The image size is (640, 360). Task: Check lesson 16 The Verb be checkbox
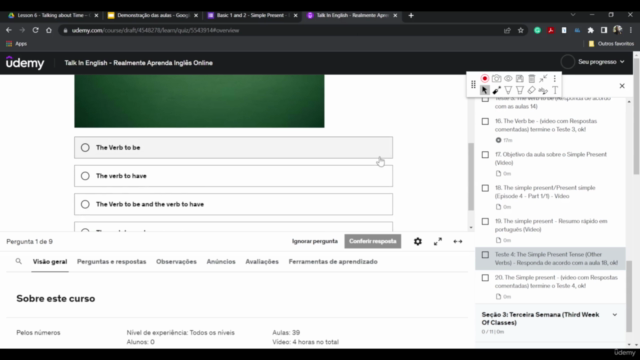(485, 121)
